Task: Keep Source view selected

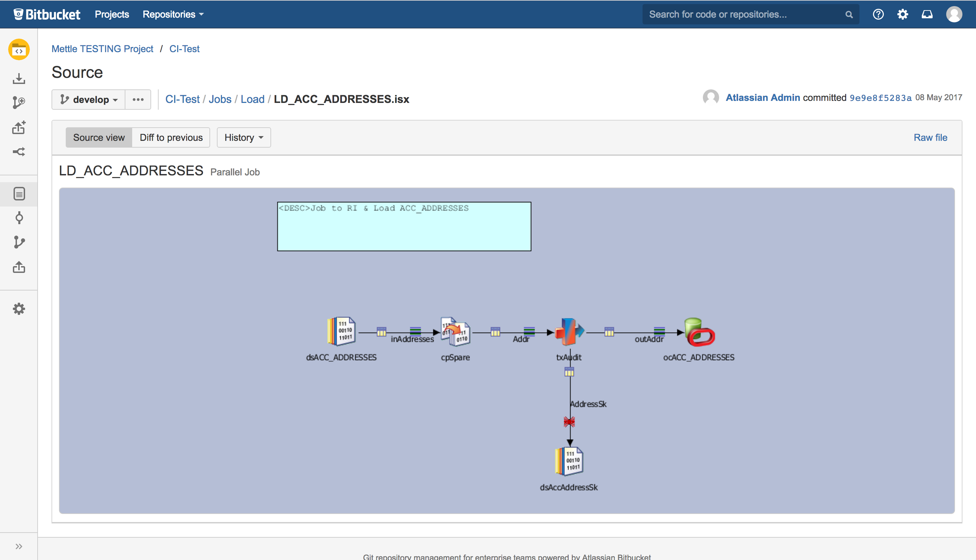Action: (99, 137)
